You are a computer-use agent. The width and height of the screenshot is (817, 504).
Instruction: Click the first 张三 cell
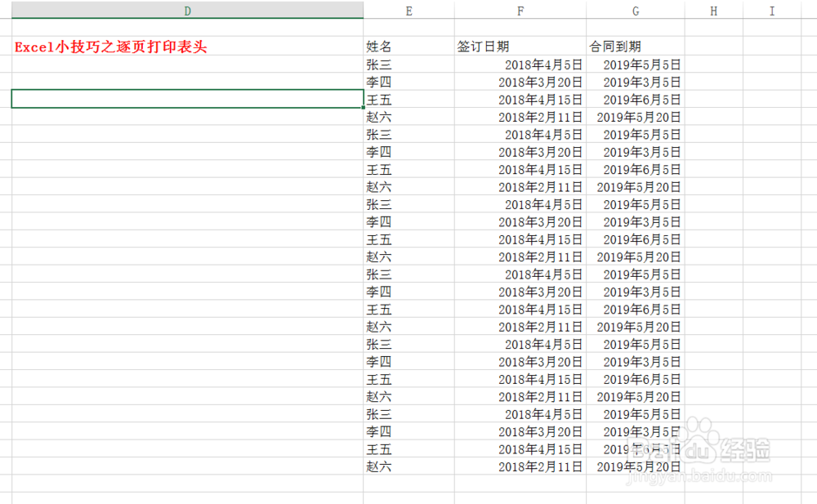[x=378, y=64]
